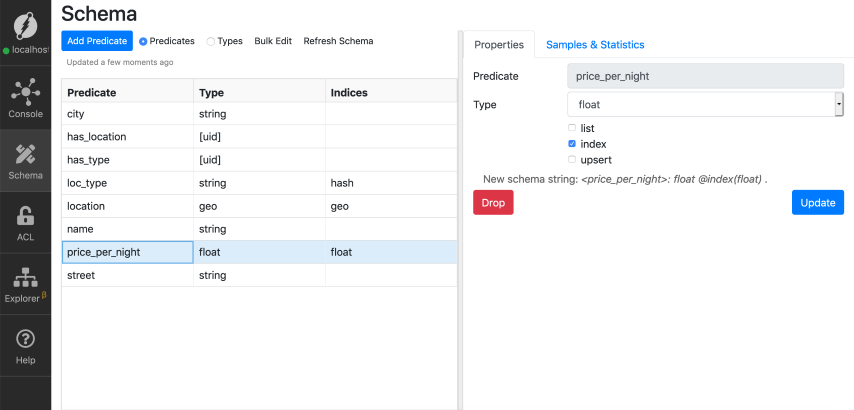The height and width of the screenshot is (410, 854).
Task: Select the Predicates radio button
Action: pos(143,42)
